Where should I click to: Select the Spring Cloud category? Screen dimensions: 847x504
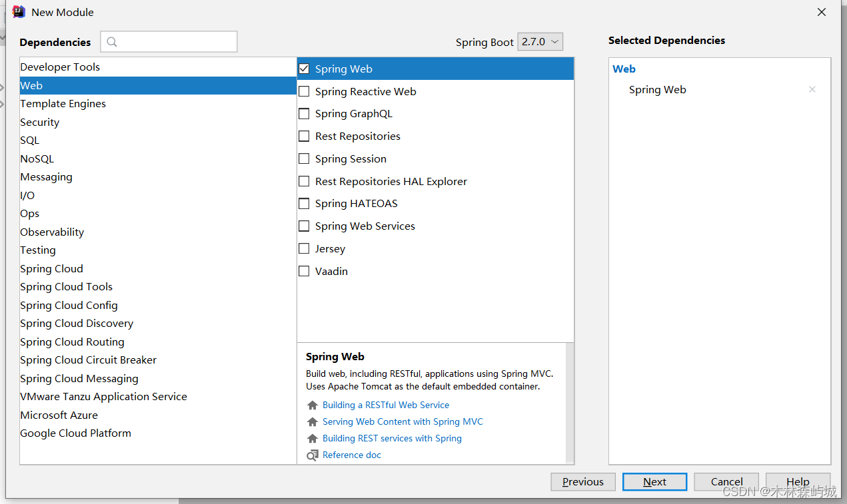click(x=158, y=268)
